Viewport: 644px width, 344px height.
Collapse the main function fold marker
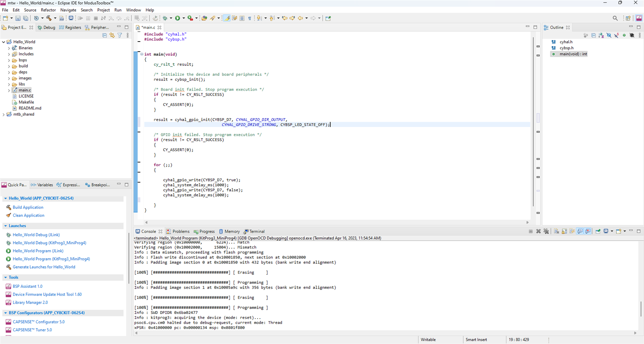[x=141, y=54]
